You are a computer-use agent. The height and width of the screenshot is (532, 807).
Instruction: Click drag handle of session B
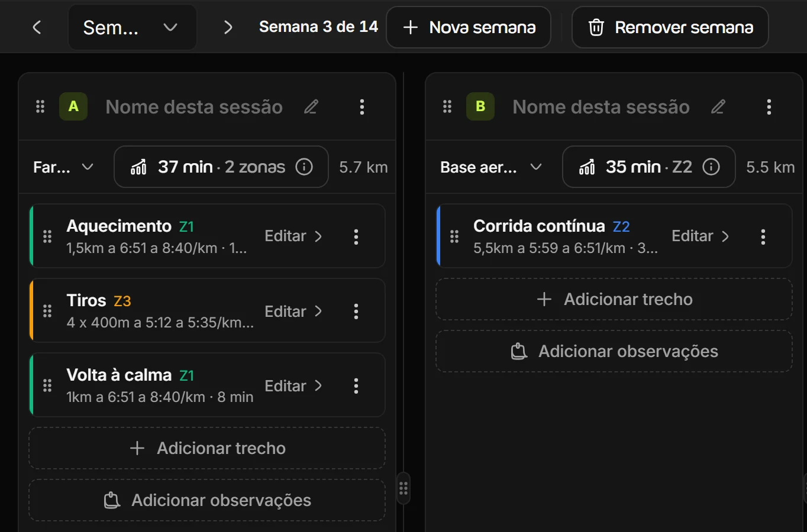[447, 106]
